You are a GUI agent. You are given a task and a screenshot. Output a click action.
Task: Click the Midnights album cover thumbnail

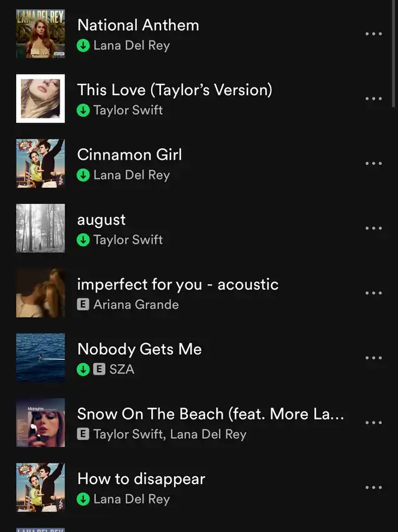40,423
